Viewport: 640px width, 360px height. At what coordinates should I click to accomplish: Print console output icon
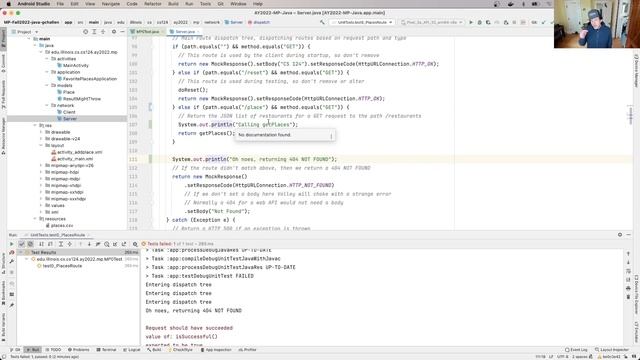[x=628, y=288]
